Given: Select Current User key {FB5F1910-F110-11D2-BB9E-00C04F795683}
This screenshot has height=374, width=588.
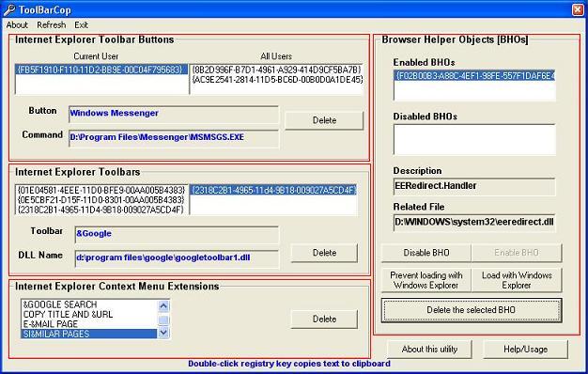Looking at the screenshot, I should 101,70.
